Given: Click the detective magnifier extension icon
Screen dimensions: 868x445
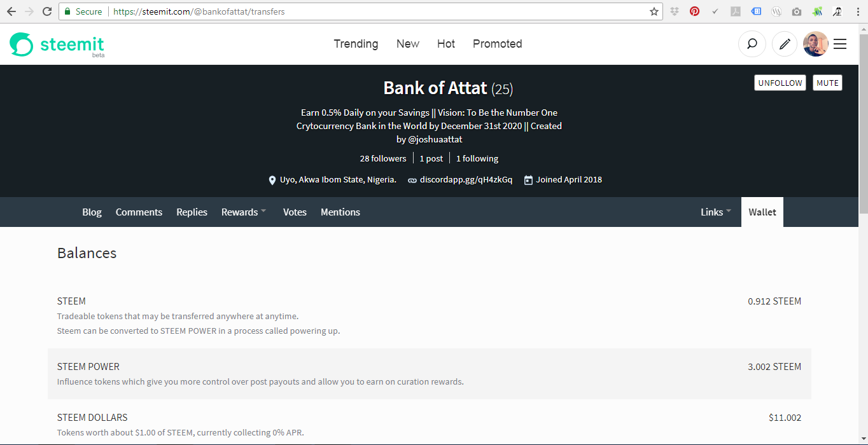Looking at the screenshot, I should coord(837,11).
